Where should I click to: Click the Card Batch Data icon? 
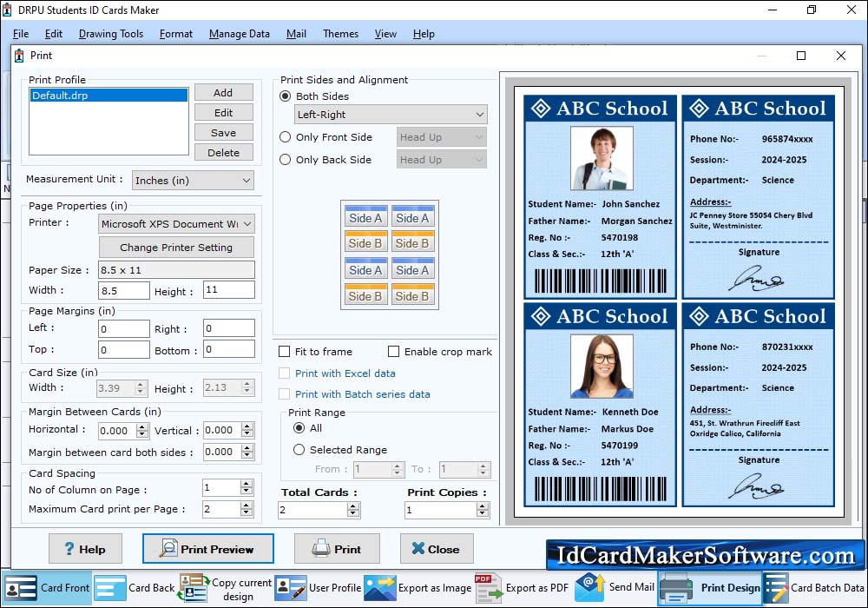tap(775, 588)
